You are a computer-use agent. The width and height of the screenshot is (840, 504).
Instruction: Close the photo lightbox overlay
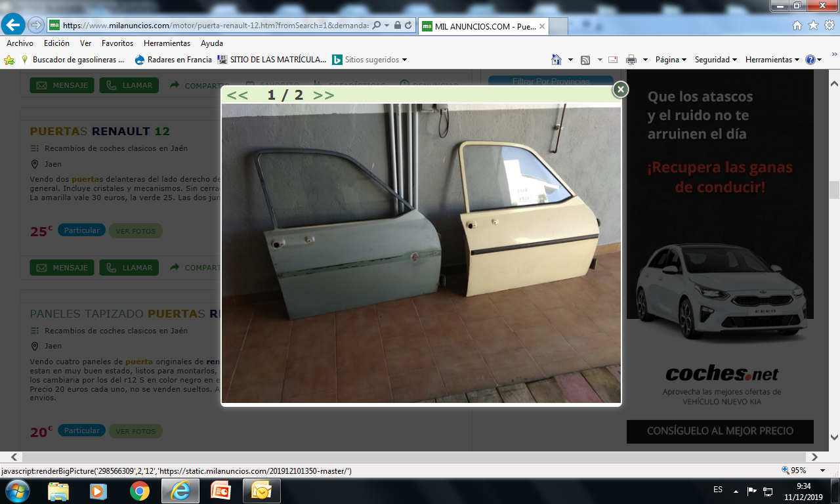[x=620, y=89]
